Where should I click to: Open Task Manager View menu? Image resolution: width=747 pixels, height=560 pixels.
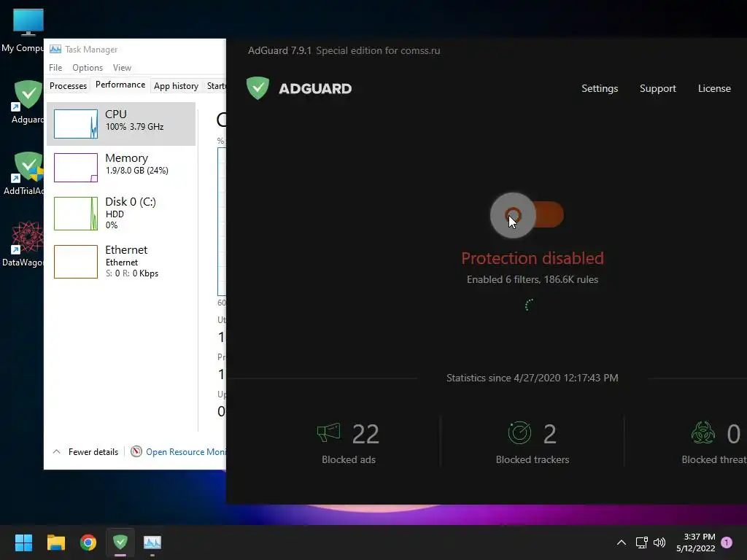(x=122, y=68)
